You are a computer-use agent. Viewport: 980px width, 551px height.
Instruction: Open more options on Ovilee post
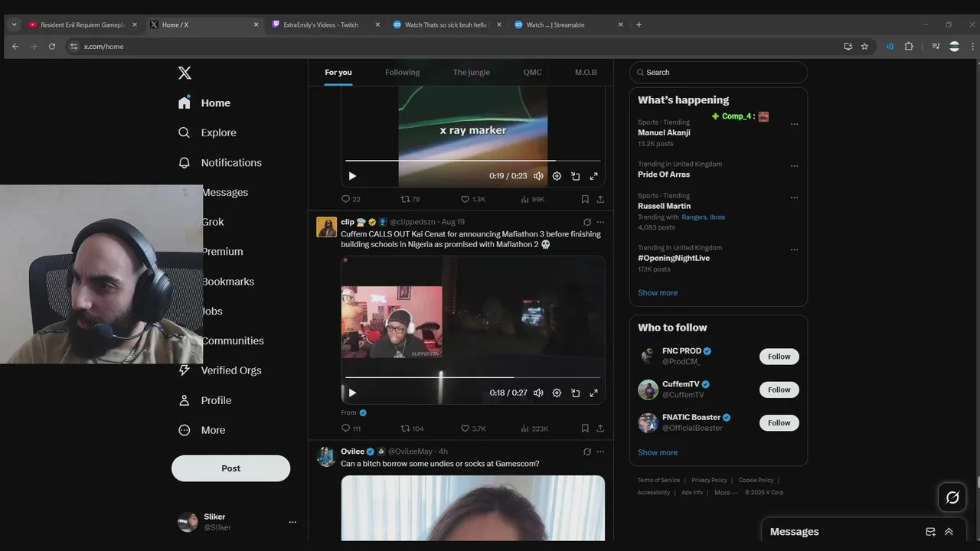pos(600,452)
